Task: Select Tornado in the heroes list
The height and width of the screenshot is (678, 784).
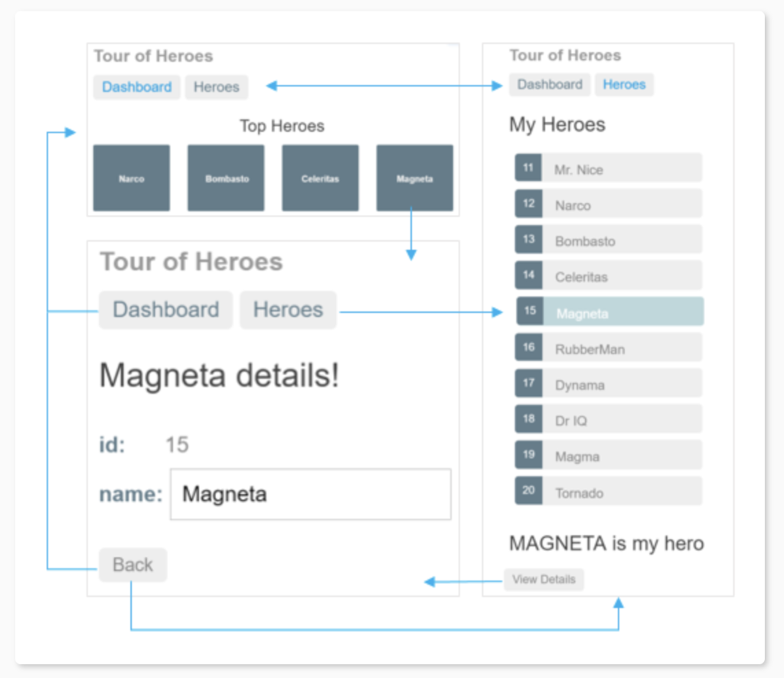Action: pos(609,493)
